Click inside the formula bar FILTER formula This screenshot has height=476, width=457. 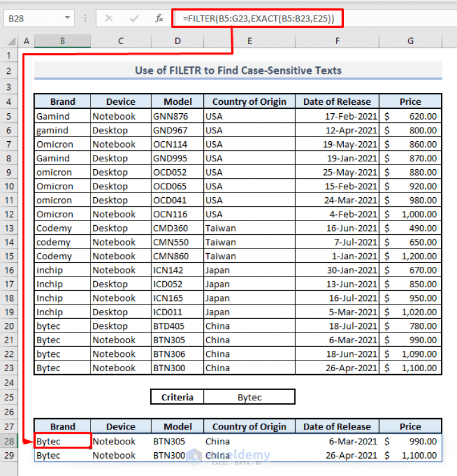tap(258, 18)
